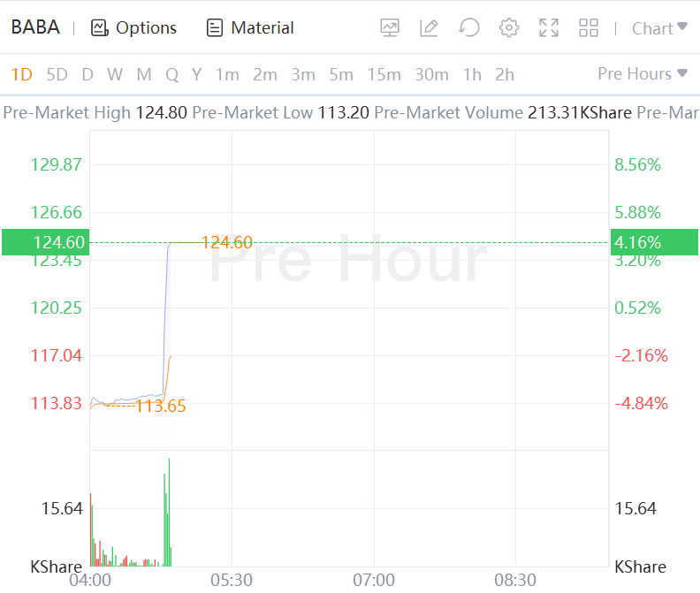Click the Options chart icon
The image size is (700, 593).
tap(99, 28)
